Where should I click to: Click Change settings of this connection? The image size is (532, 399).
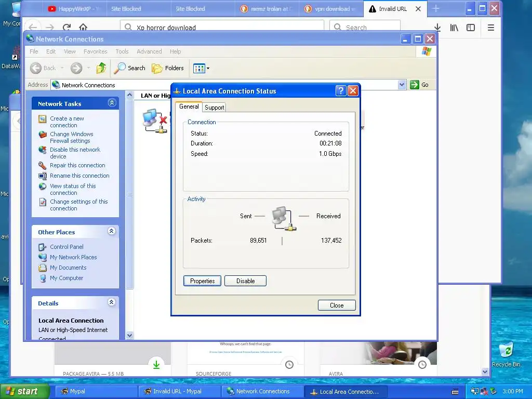click(79, 205)
